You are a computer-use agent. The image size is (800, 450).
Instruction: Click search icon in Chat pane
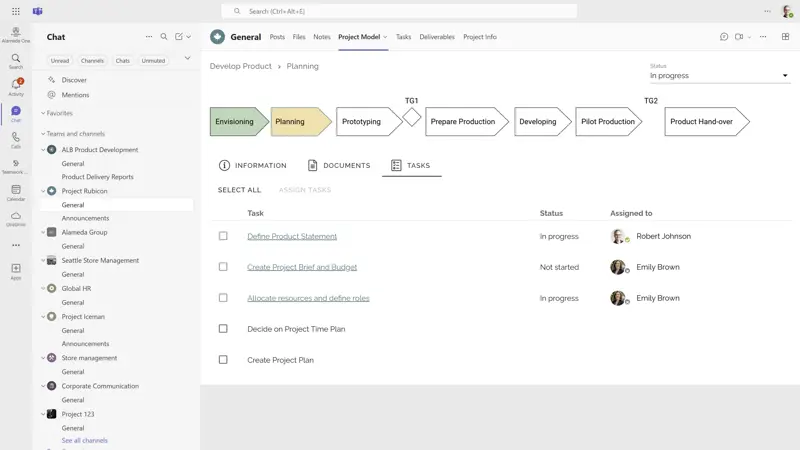(164, 37)
